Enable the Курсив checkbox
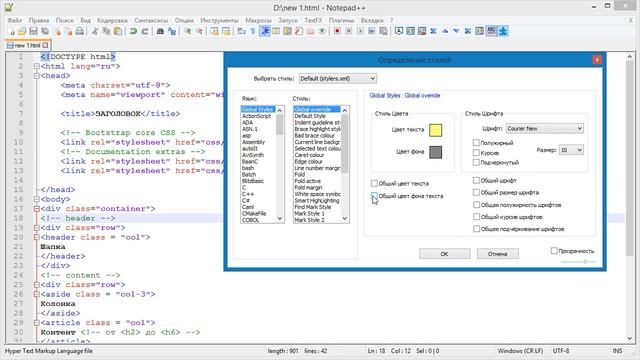The image size is (640, 360). (476, 153)
